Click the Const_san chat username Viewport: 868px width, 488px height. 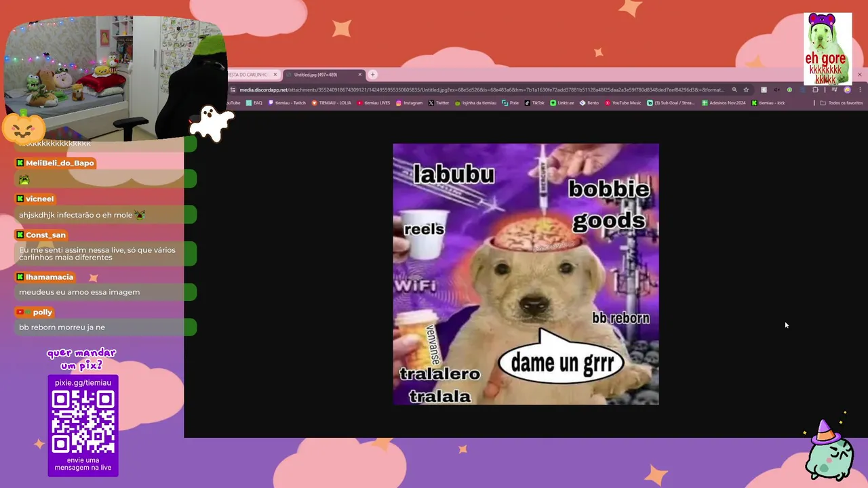pyautogui.click(x=45, y=235)
